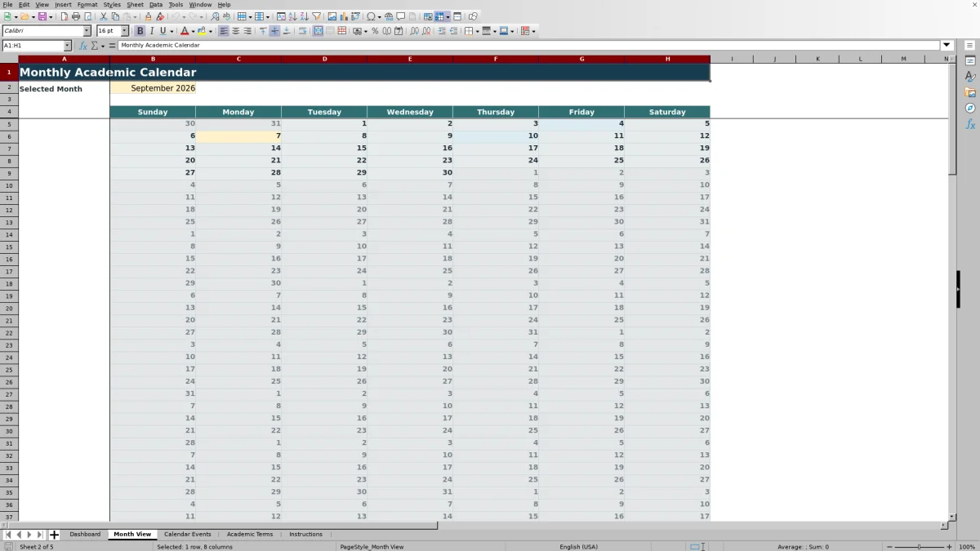Click the background highlighting color swatch
The height and width of the screenshot is (551, 980).
(202, 31)
